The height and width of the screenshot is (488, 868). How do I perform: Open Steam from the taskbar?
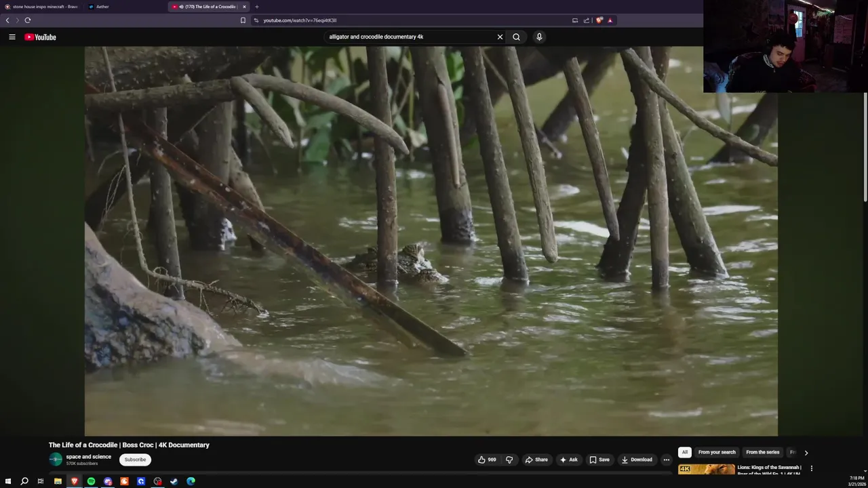tap(174, 481)
